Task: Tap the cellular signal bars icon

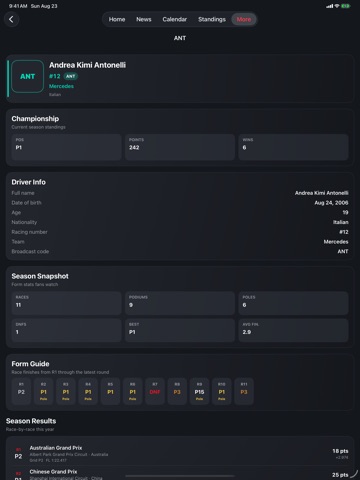Action: click(x=330, y=6)
